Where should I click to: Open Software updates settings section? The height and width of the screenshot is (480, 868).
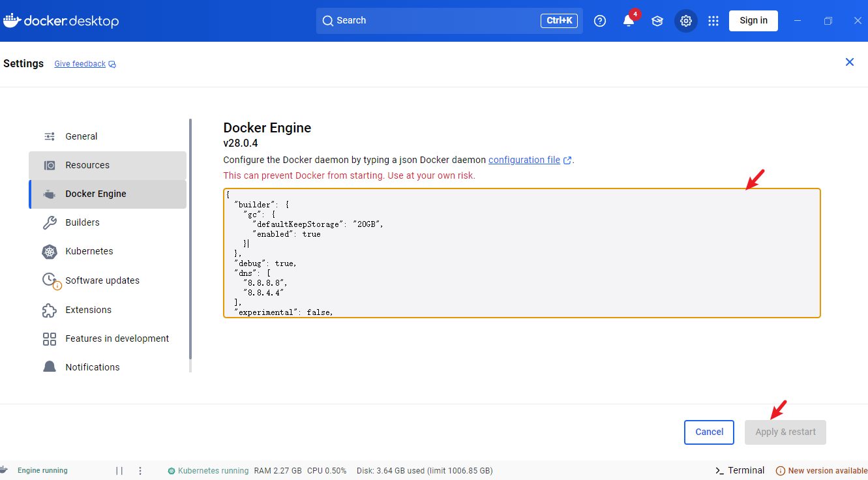(108, 280)
